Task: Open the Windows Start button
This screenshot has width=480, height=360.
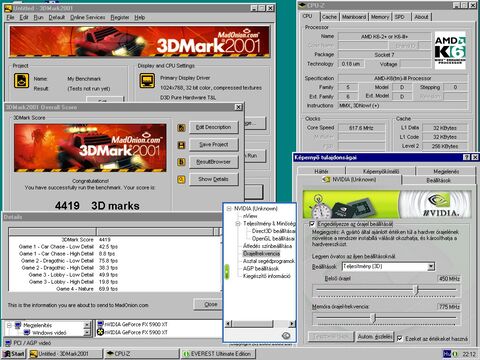Action: [14, 354]
